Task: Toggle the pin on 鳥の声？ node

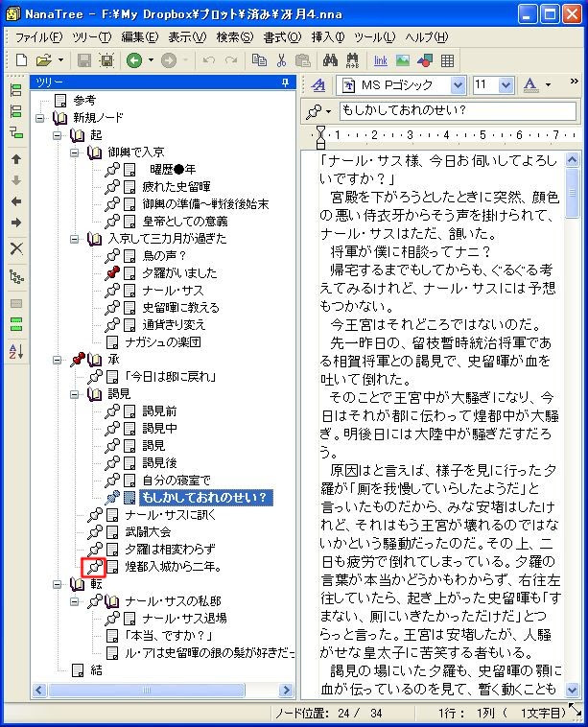Action: [x=112, y=255]
